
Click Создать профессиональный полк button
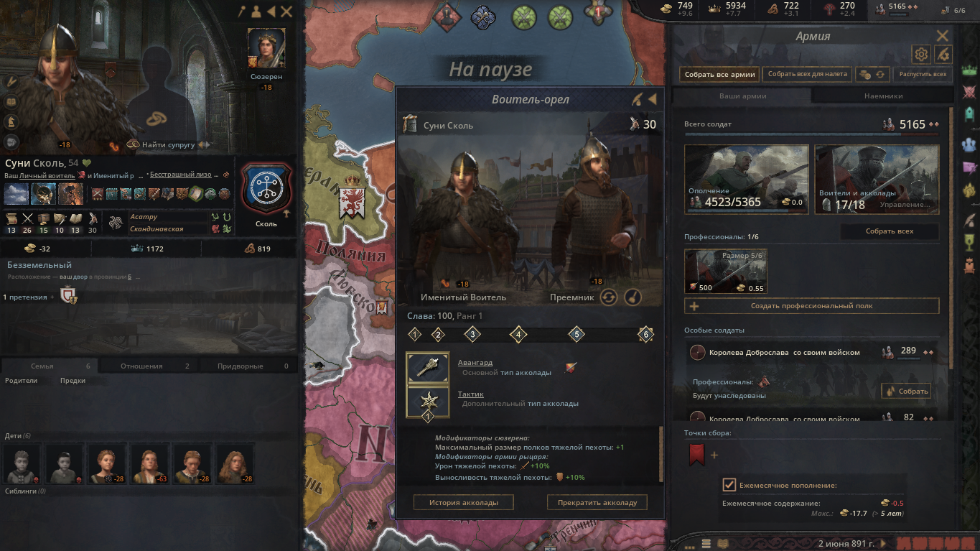(812, 306)
